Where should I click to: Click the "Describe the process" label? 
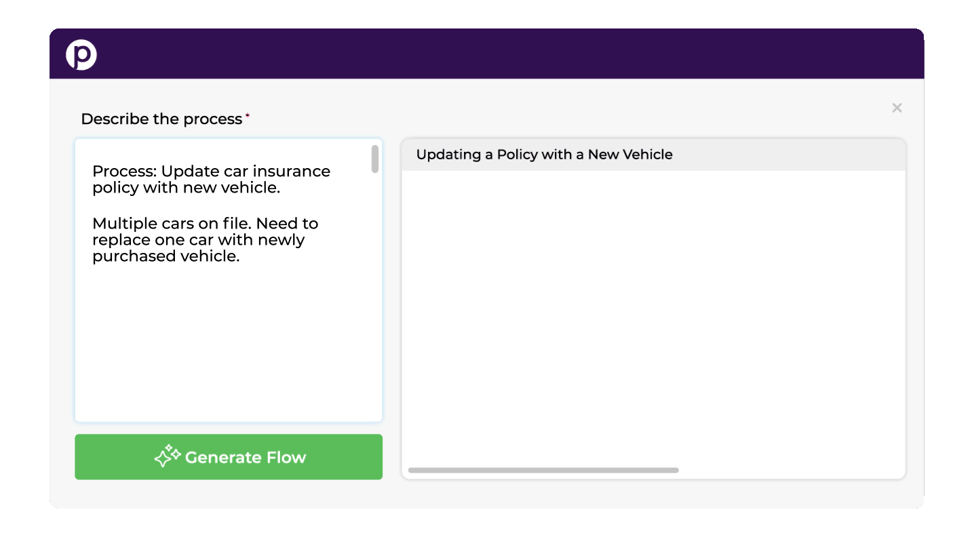[161, 119]
